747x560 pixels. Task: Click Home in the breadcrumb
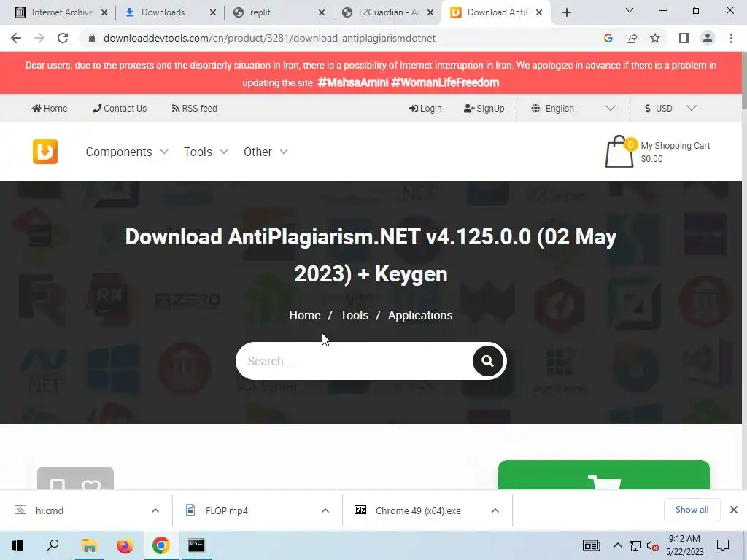305,315
